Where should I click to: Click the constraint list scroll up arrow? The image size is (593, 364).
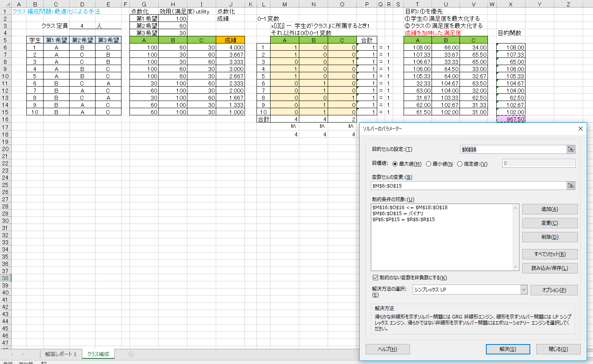pyautogui.click(x=515, y=208)
